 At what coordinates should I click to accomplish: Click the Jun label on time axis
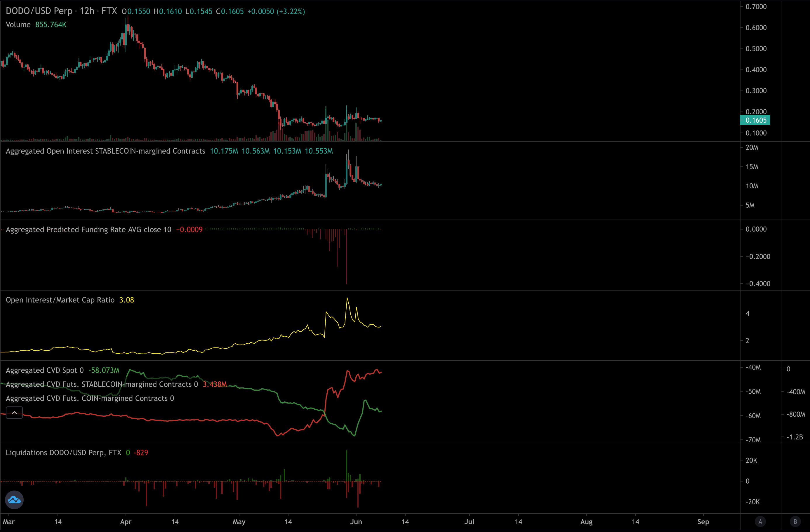pos(356,522)
